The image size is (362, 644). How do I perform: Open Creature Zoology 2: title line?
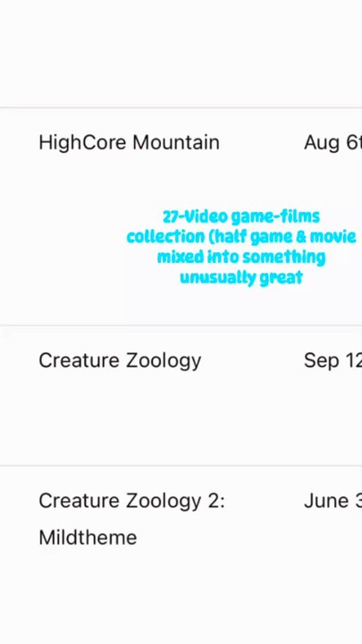(x=131, y=502)
